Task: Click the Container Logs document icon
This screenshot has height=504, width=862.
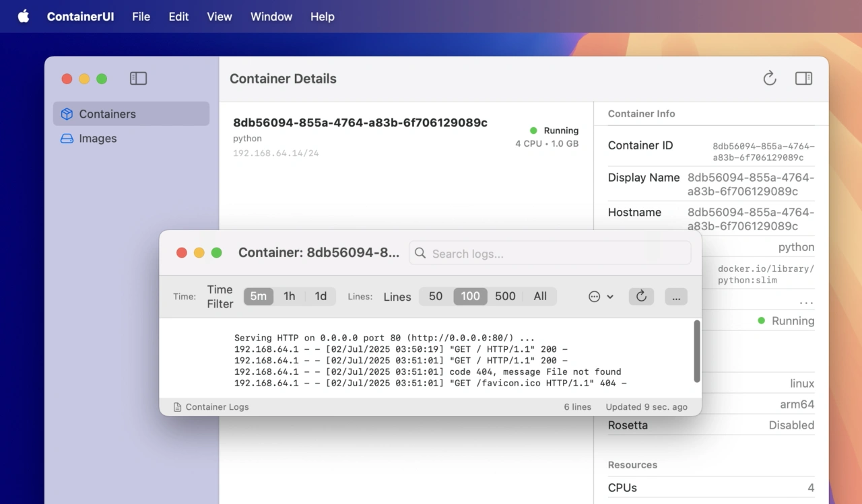Action: click(x=177, y=407)
